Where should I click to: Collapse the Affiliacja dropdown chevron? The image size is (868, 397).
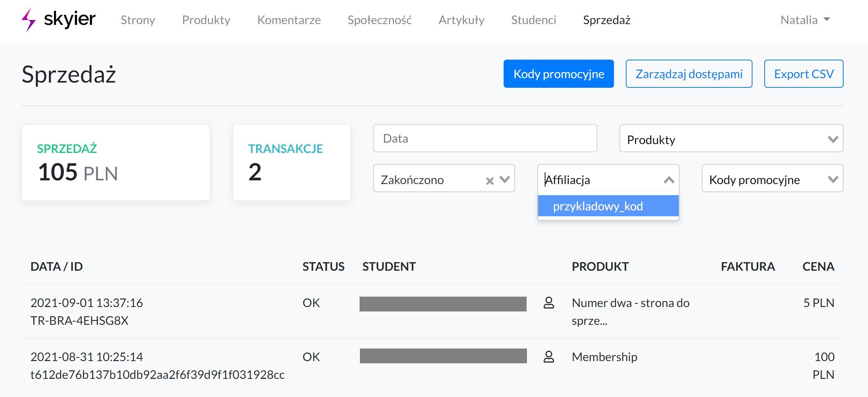(x=669, y=180)
